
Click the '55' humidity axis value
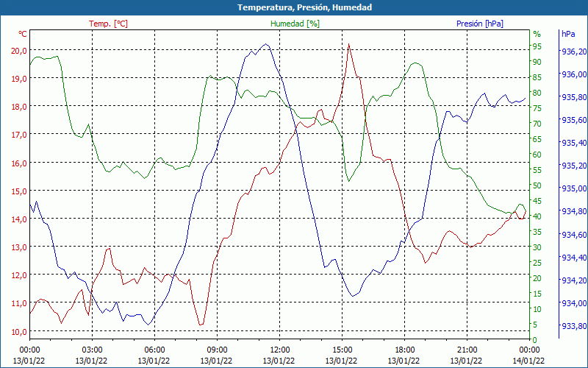(x=537, y=170)
